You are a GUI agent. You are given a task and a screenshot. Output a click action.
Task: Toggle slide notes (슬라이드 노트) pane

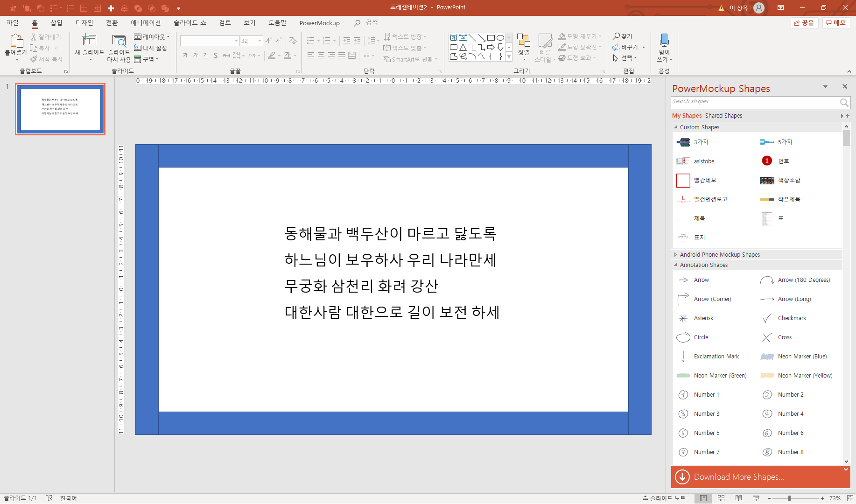pyautogui.click(x=664, y=498)
